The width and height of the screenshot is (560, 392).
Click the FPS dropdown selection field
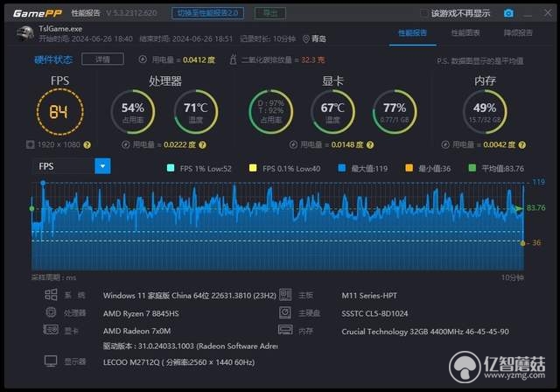coord(72,166)
